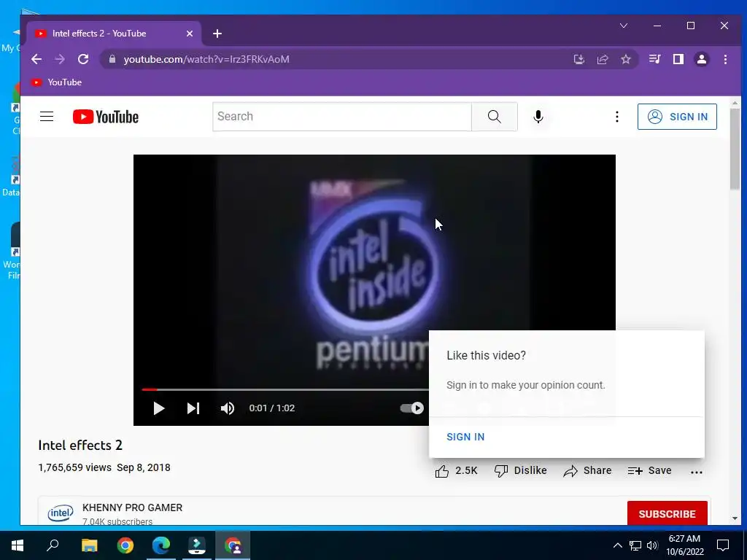Start voice search with the microphone

pyautogui.click(x=538, y=117)
